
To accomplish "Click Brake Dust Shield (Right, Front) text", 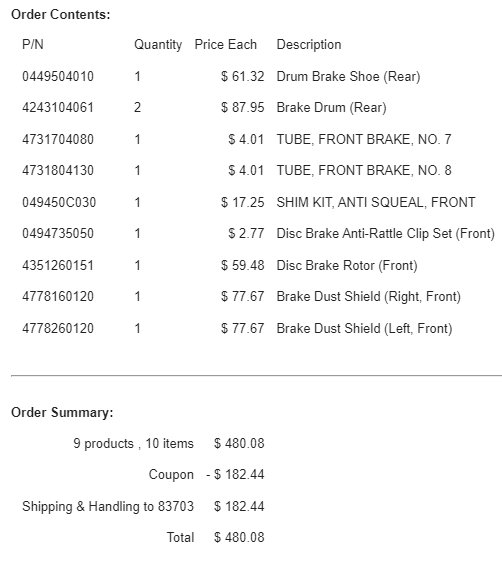I will point(369,296).
